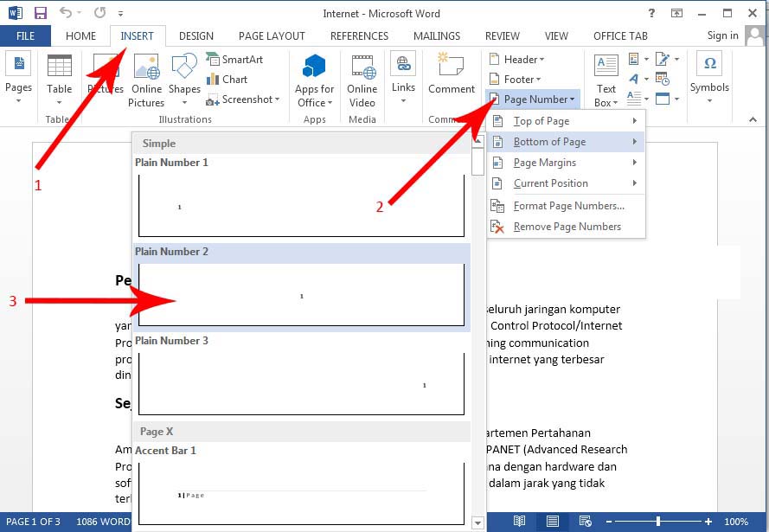Switch to the DESIGN tab
This screenshot has width=769, height=532.
pos(196,35)
